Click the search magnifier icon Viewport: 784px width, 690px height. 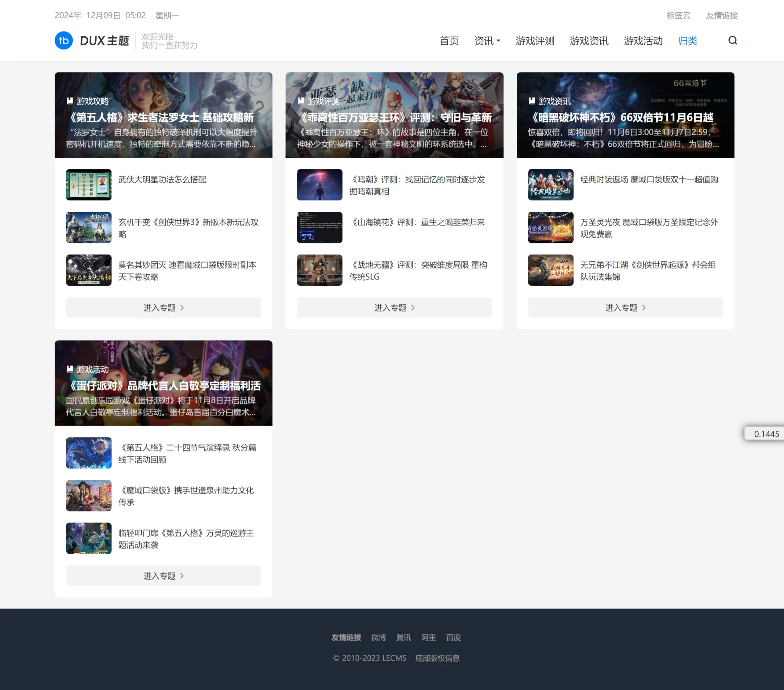(732, 40)
